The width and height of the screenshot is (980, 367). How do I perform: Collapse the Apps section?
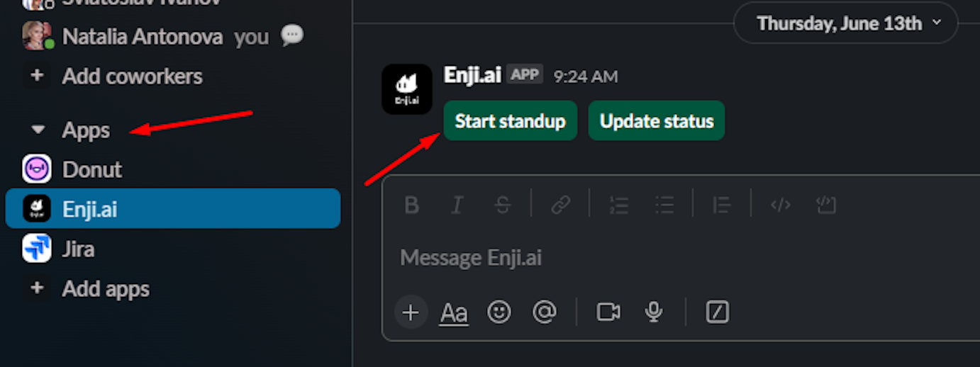(x=39, y=130)
